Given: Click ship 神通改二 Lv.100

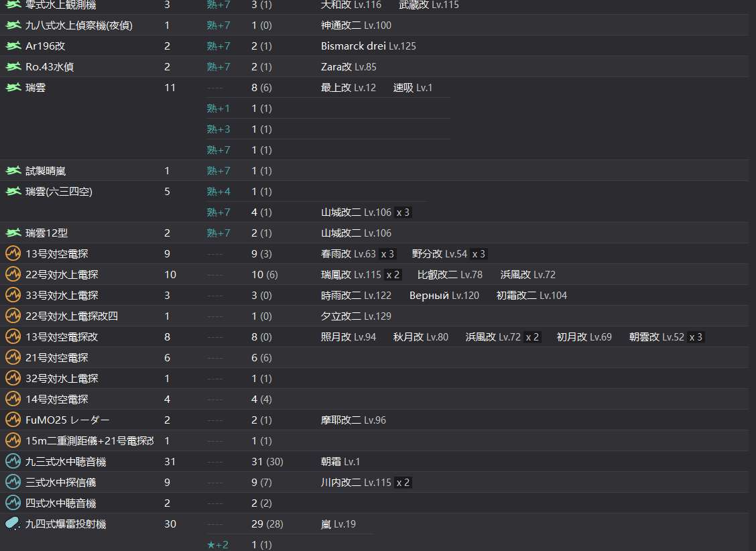Looking at the screenshot, I should (x=357, y=25).
